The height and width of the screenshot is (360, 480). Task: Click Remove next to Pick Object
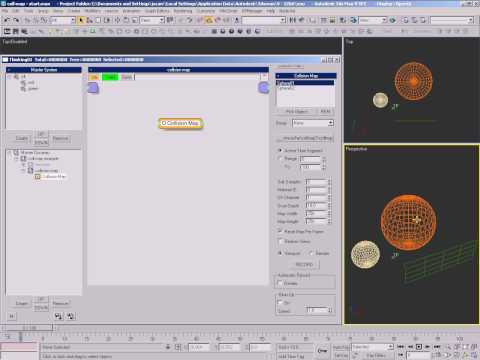tap(325, 111)
